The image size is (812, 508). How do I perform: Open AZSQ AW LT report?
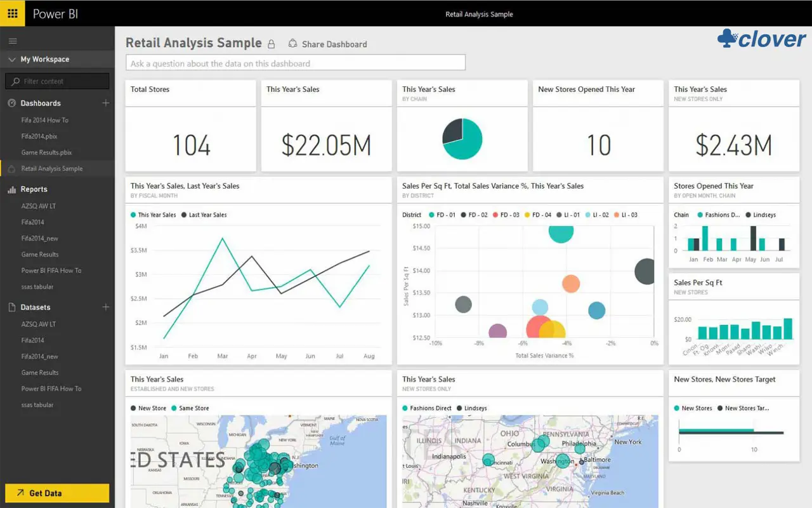coord(39,206)
